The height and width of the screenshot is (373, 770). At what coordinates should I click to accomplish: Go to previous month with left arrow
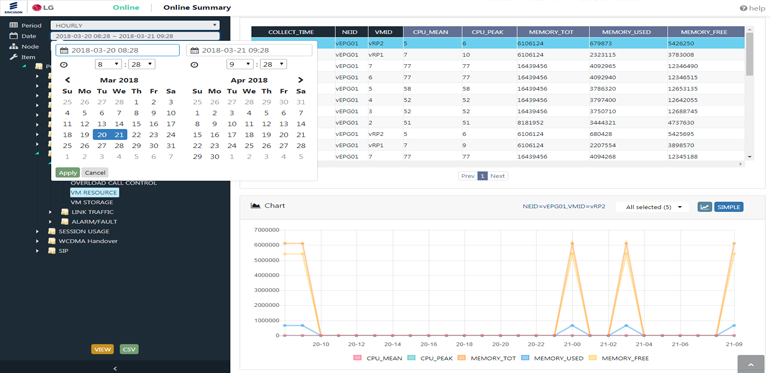68,80
